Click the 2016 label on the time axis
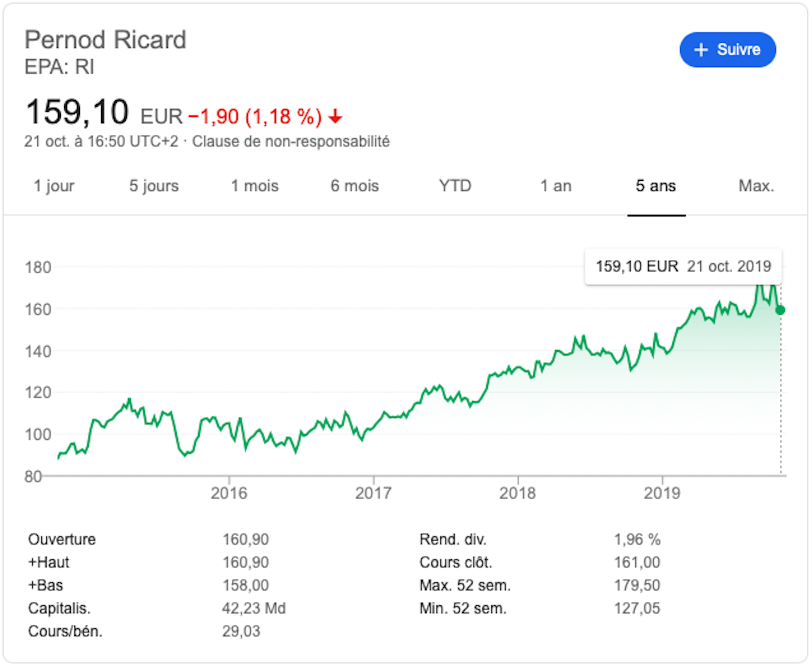 tap(229, 493)
